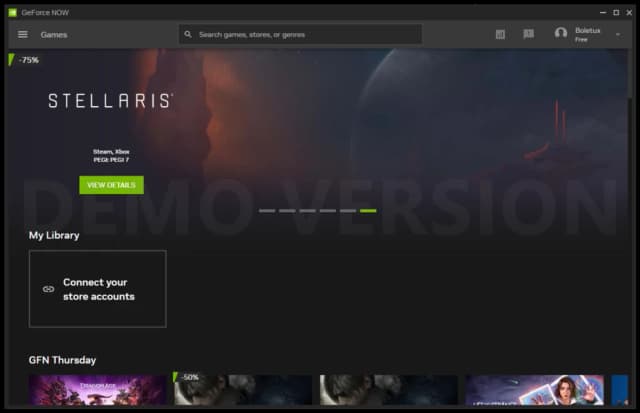Close the GeForce NOW window
640x413 pixels.
coord(629,13)
